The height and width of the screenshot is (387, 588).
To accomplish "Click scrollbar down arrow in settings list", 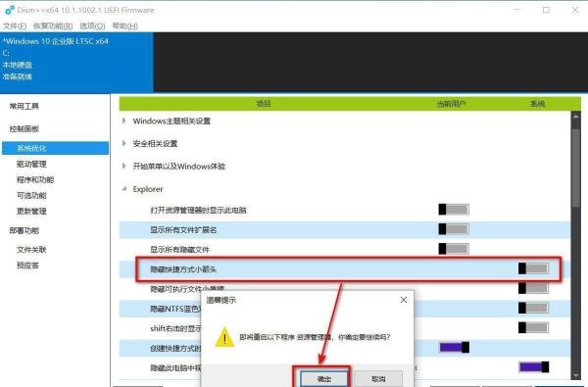I will pyautogui.click(x=576, y=374).
